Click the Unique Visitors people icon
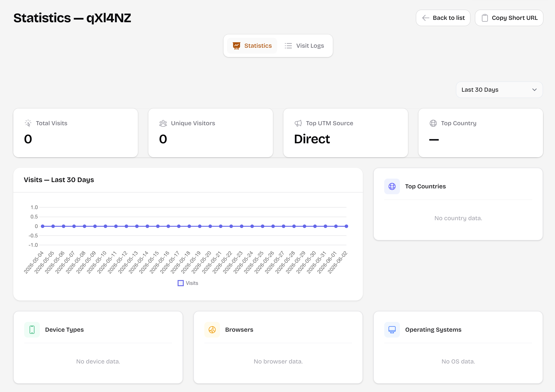The width and height of the screenshot is (555, 392). coord(163,123)
